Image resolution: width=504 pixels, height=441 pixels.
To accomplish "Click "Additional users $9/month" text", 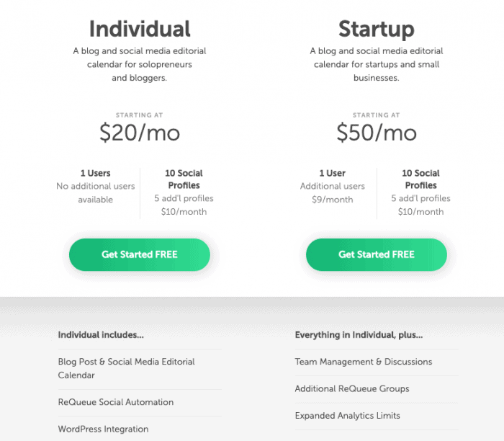I will coord(332,192).
